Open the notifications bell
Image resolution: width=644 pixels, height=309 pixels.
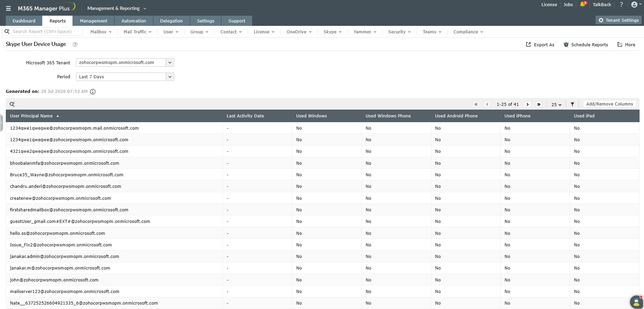(583, 4)
